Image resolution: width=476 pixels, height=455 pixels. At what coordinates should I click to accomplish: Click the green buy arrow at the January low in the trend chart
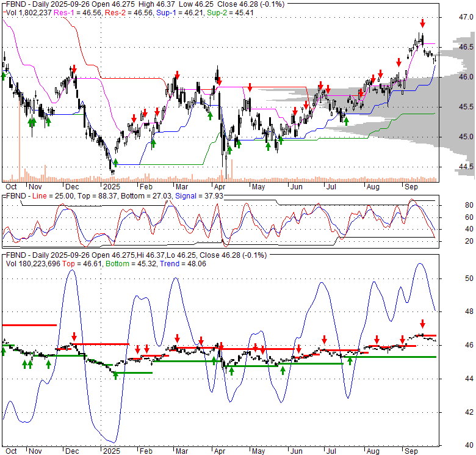tap(115, 376)
